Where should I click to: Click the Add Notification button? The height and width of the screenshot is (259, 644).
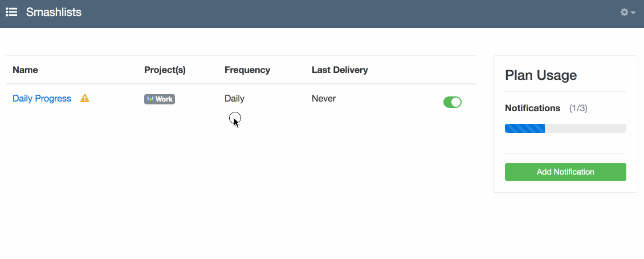565,172
